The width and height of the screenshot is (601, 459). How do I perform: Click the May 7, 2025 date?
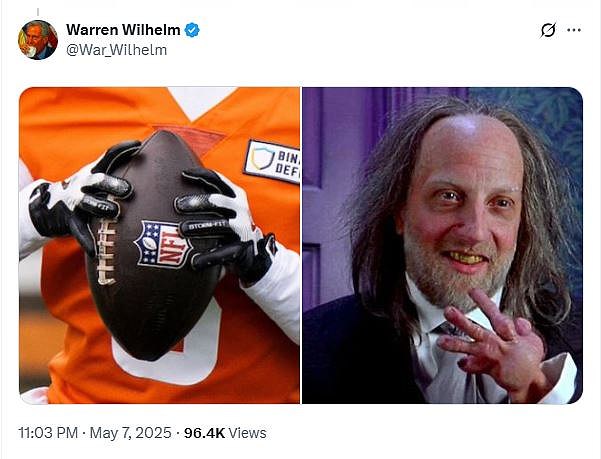click(x=130, y=433)
